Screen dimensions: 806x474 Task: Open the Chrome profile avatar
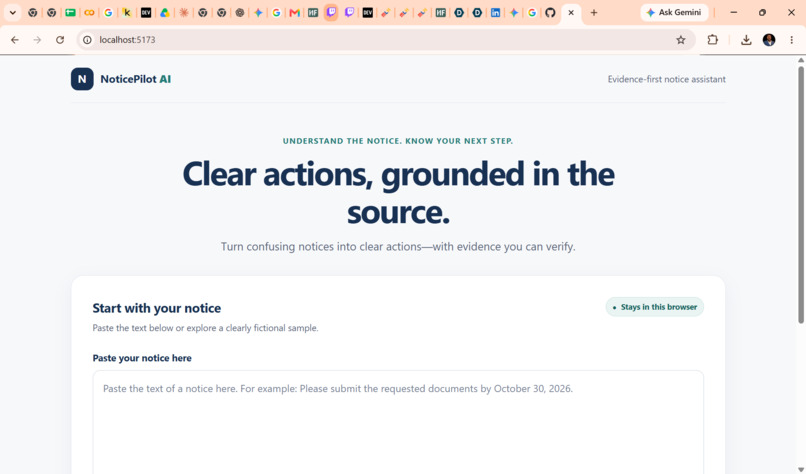(x=769, y=40)
